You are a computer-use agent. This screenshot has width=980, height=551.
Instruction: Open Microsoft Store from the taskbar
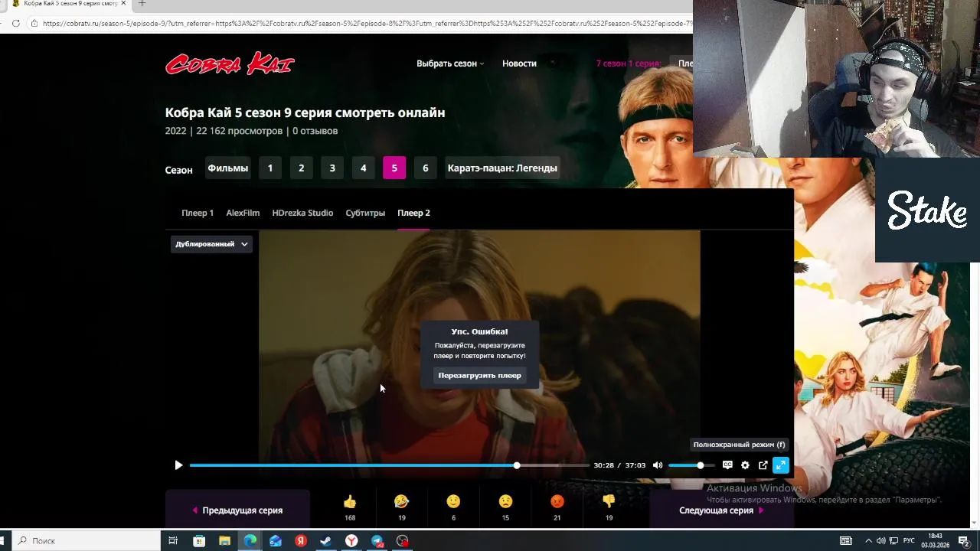tap(199, 541)
